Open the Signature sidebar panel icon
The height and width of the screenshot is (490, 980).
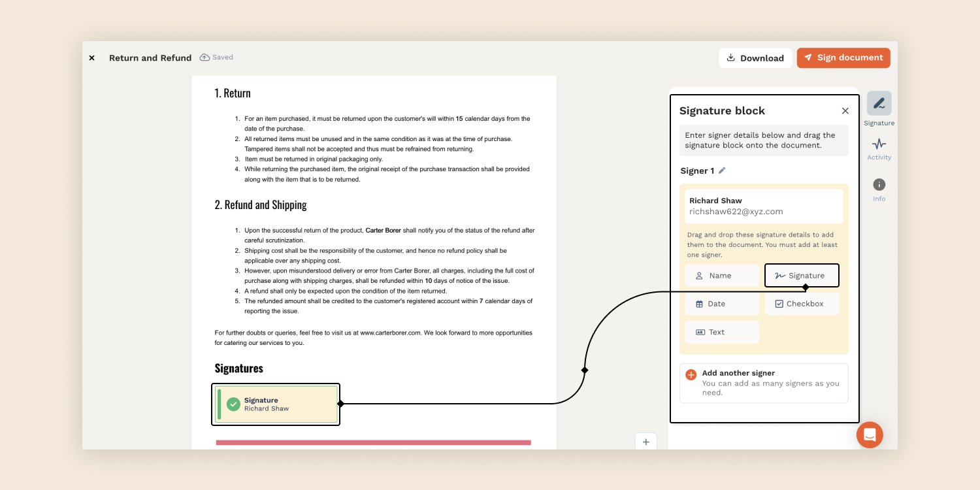coord(879,103)
